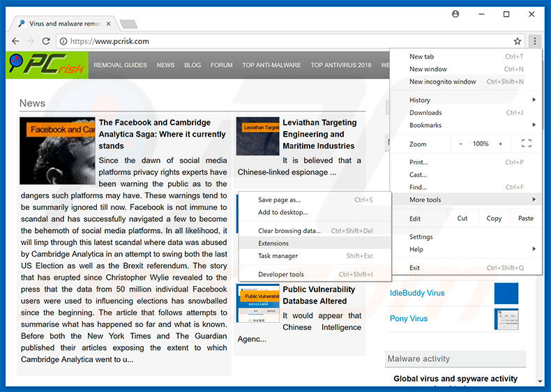Click the back navigation arrow
This screenshot has width=551, height=392.
15,41
